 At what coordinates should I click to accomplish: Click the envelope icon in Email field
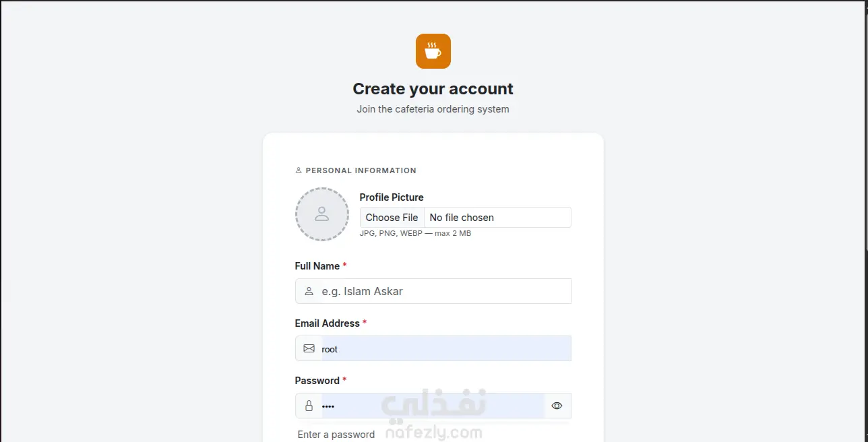click(309, 348)
